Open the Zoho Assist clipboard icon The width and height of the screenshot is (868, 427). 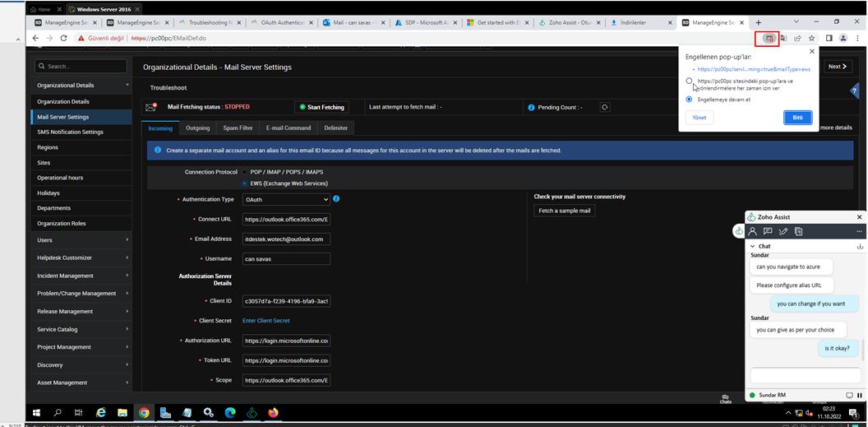(798, 231)
